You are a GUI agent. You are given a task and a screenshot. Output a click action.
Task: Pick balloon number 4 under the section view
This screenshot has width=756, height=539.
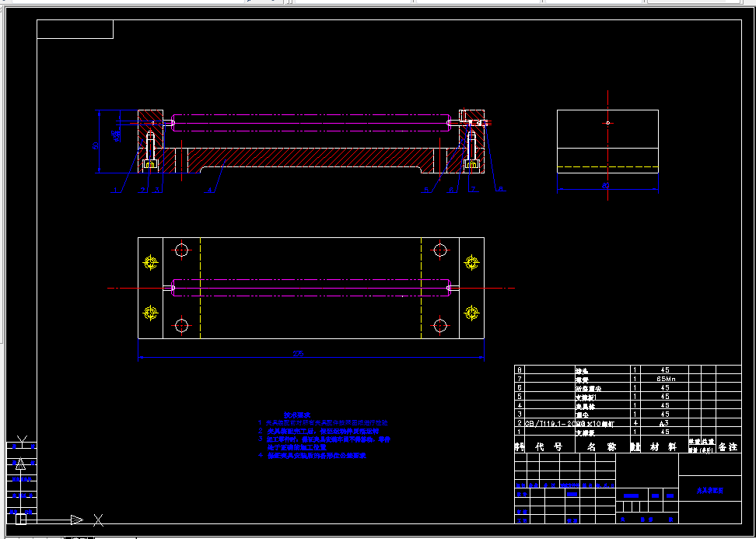click(210, 190)
